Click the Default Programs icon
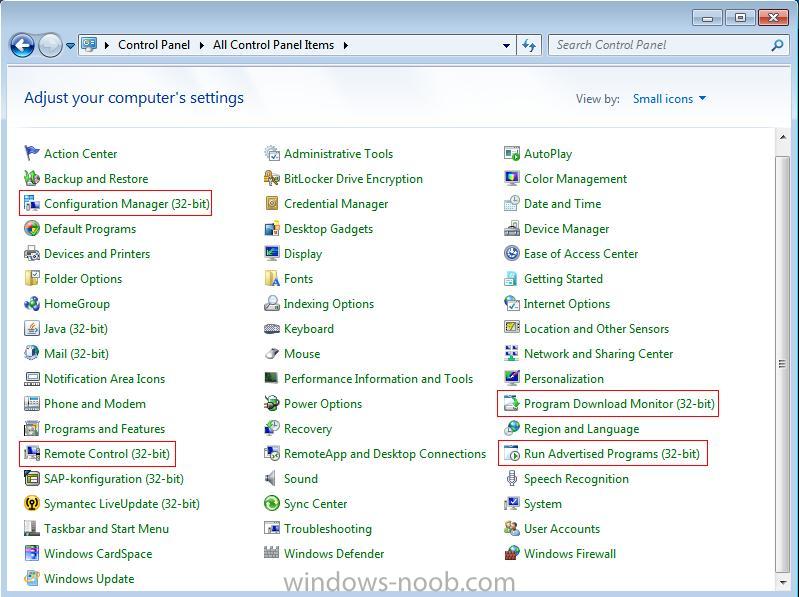799x597 pixels. pyautogui.click(x=32, y=228)
